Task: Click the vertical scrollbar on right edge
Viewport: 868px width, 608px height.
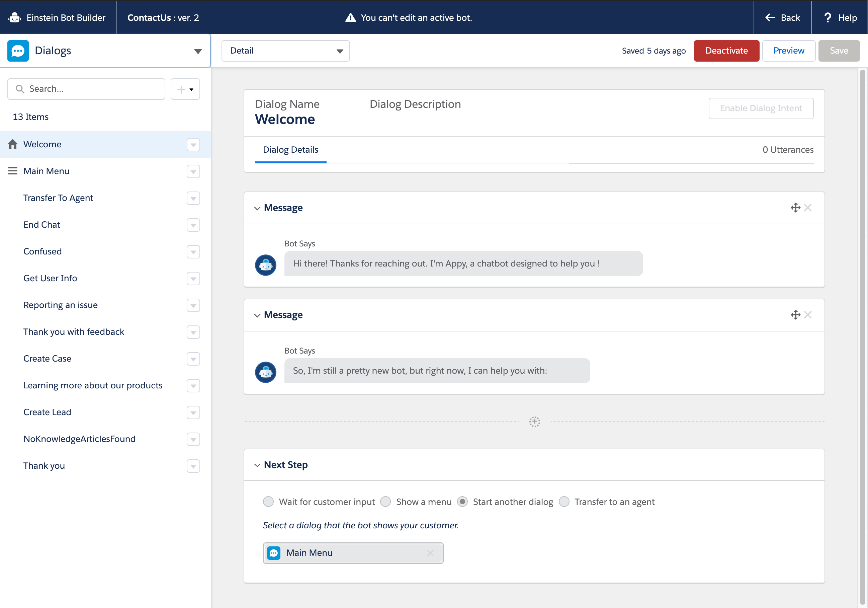Action: (862, 337)
